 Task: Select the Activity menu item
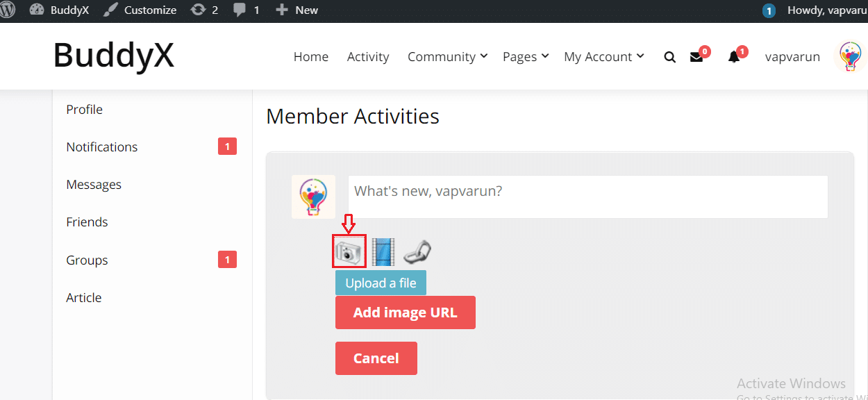pyautogui.click(x=367, y=56)
